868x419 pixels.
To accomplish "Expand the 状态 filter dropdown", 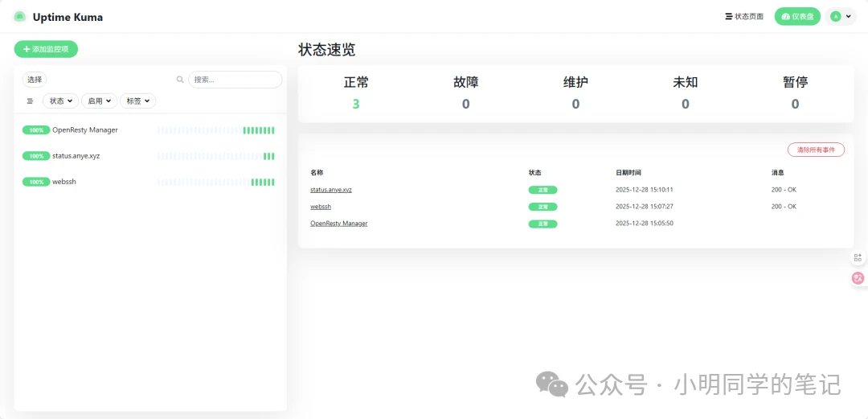I will [x=61, y=101].
